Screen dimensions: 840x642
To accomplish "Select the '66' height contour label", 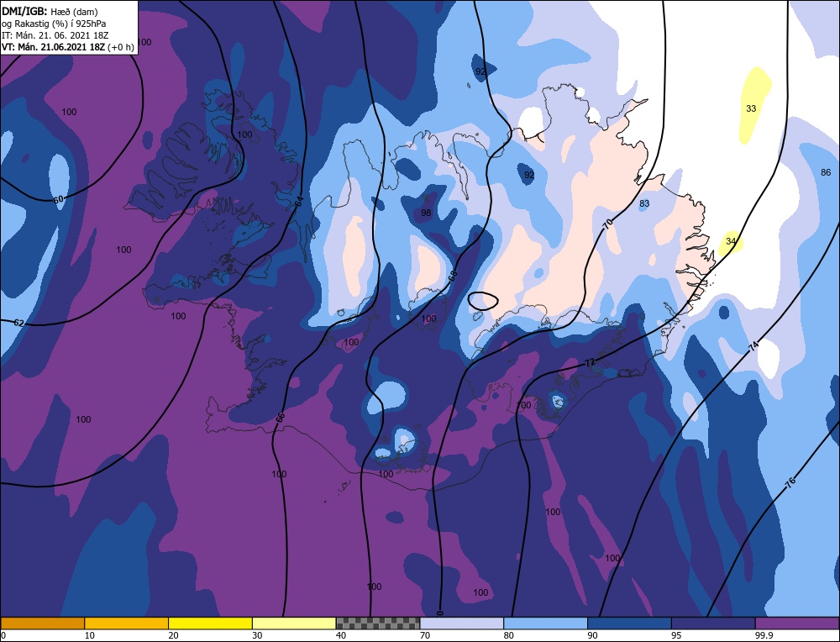I will point(281,418).
